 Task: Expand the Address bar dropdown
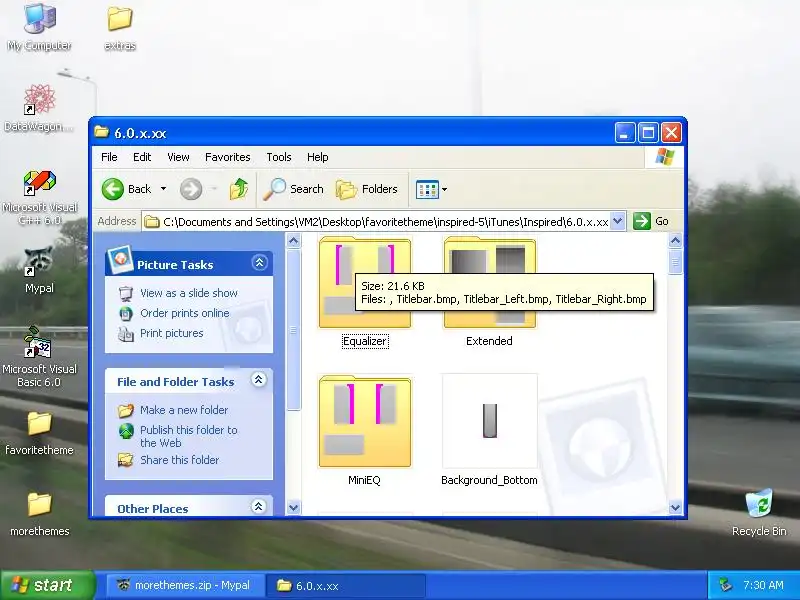tap(618, 221)
